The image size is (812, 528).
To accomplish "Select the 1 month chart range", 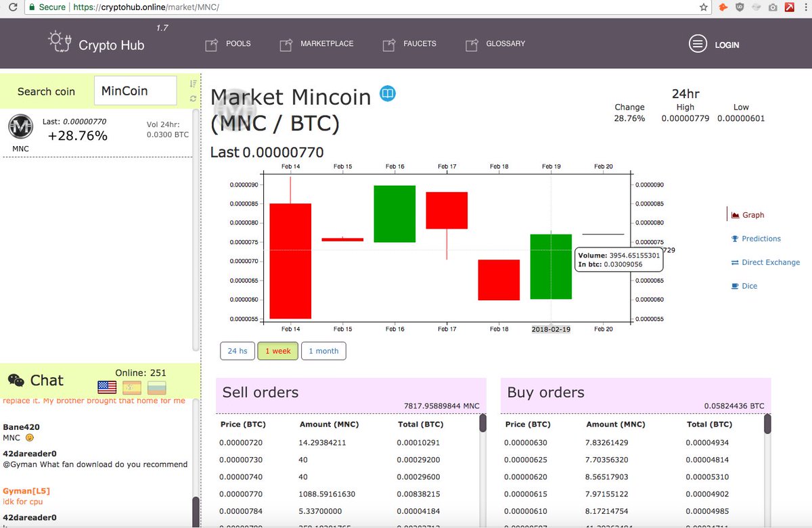I will coord(323,351).
